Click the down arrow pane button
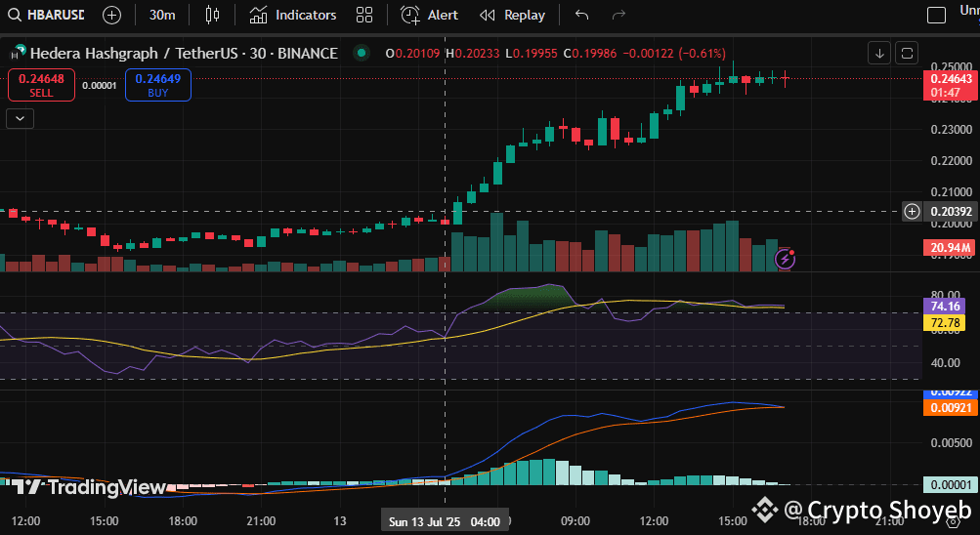This screenshot has width=980, height=535. tap(879, 53)
